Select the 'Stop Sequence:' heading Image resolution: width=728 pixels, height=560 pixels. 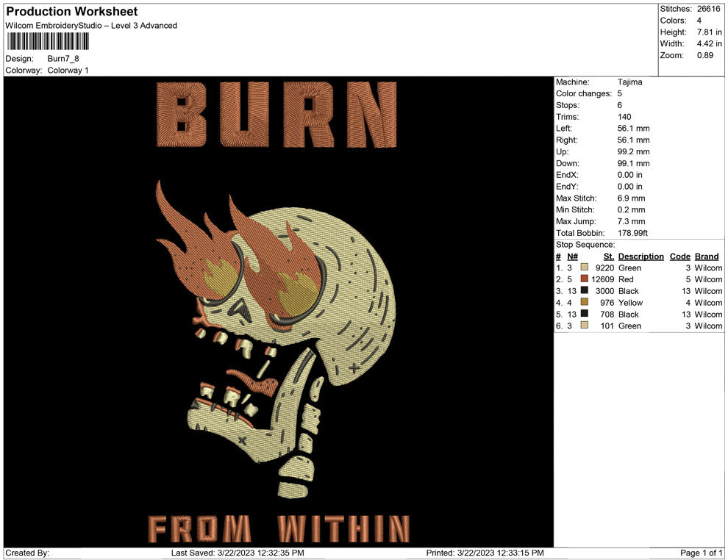click(x=585, y=245)
